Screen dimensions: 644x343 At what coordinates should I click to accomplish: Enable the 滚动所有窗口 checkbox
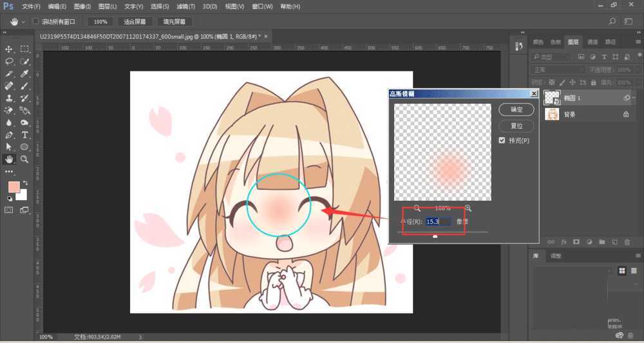tap(35, 21)
